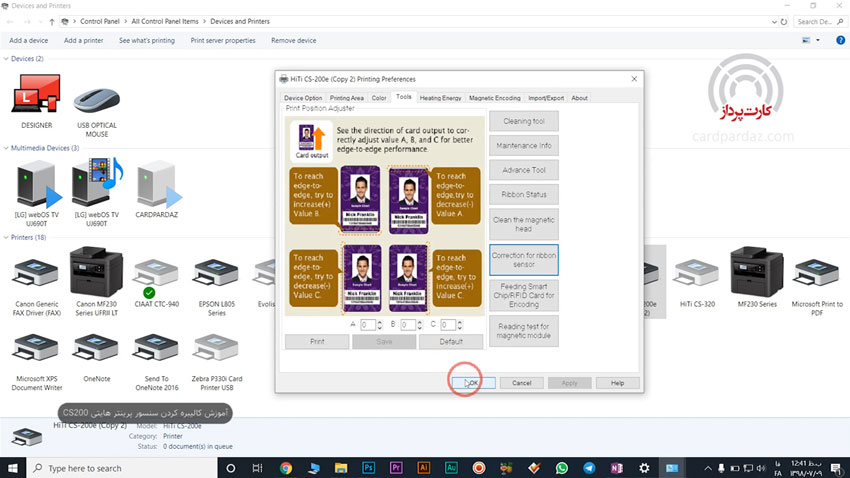Open Google Chrome from the taskbar

point(286,468)
